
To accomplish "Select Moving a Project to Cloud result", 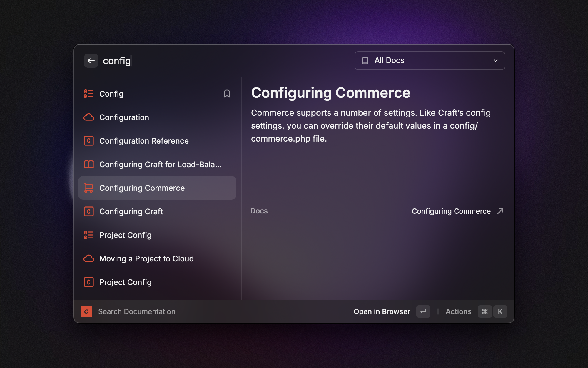I will [146, 258].
